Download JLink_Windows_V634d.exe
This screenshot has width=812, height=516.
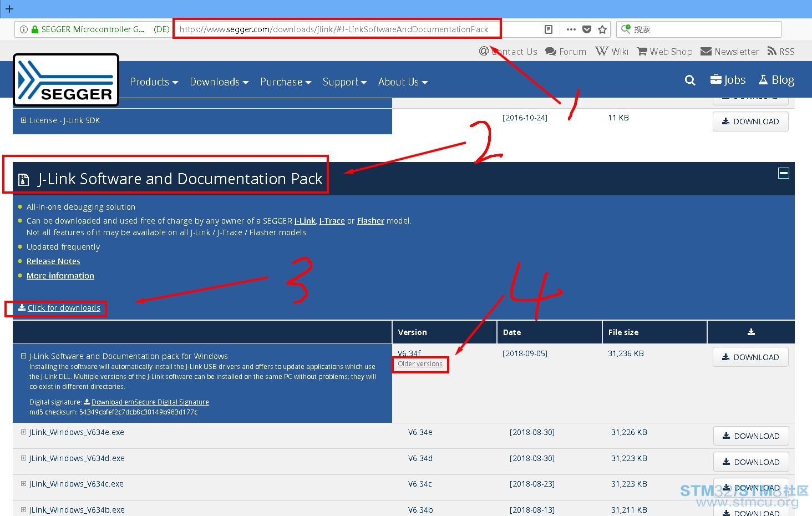(751, 462)
